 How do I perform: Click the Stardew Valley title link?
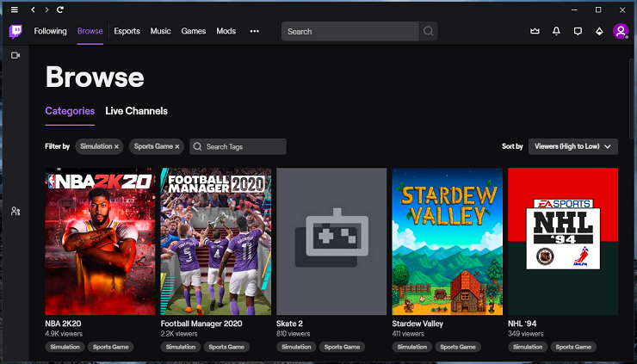417,324
